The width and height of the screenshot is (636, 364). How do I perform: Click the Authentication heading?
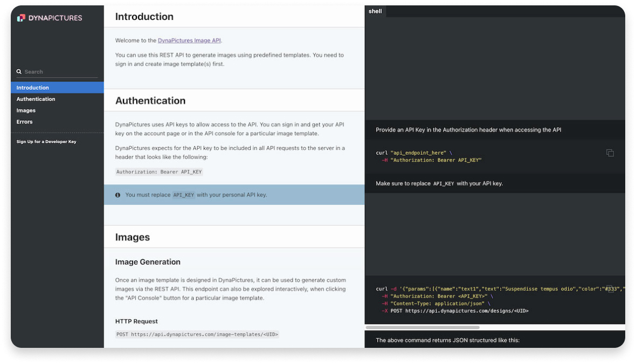click(x=150, y=101)
